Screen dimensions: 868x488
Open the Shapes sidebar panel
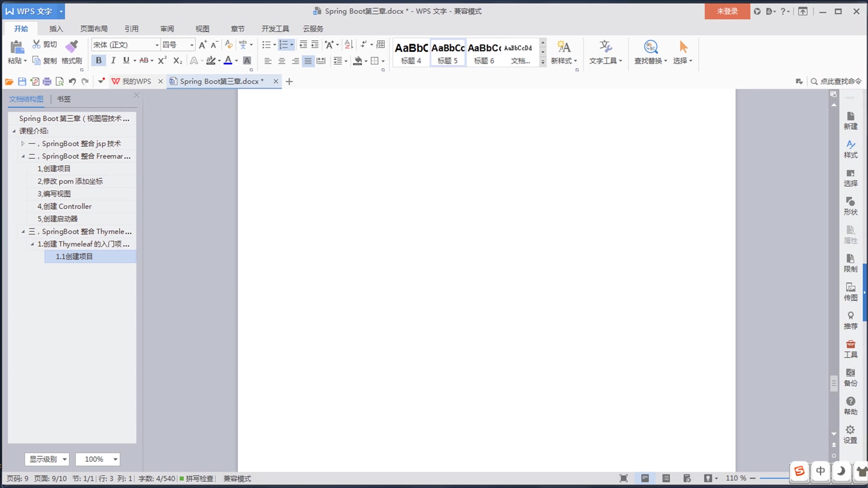(850, 206)
